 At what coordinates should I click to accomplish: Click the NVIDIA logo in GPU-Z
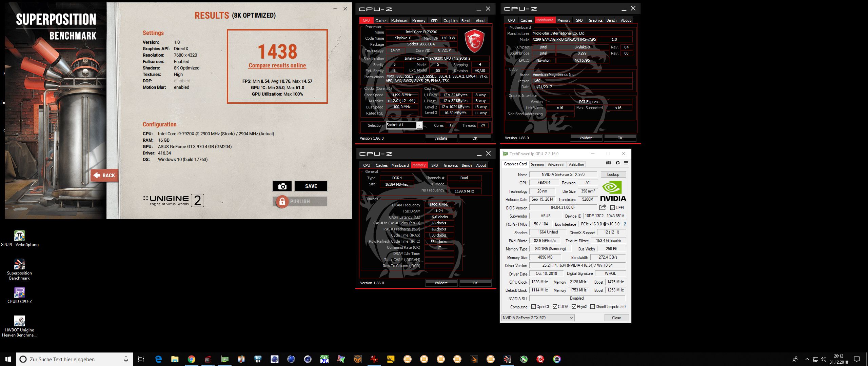613,191
